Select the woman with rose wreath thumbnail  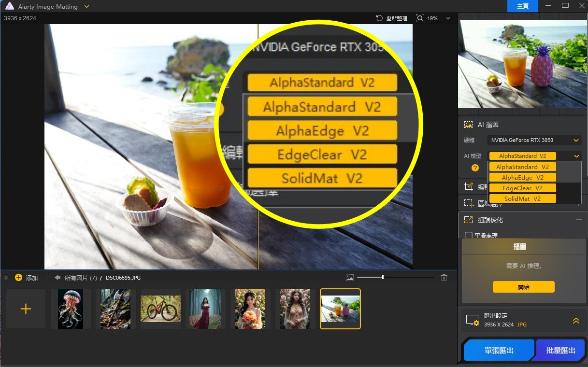[295, 309]
